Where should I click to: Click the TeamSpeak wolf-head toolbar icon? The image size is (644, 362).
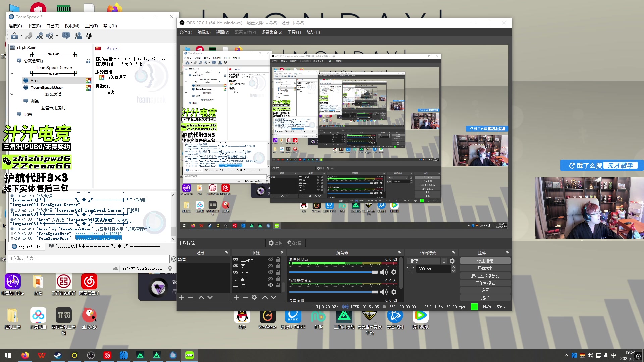click(x=89, y=36)
